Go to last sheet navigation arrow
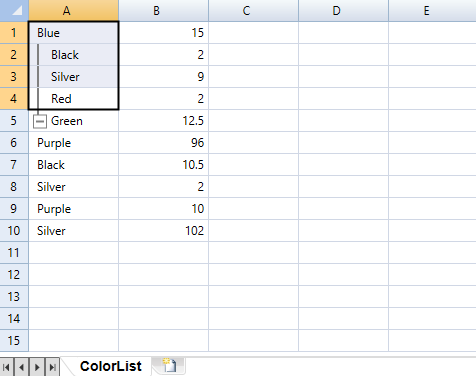Screen dimensions: 476x376 point(52,367)
